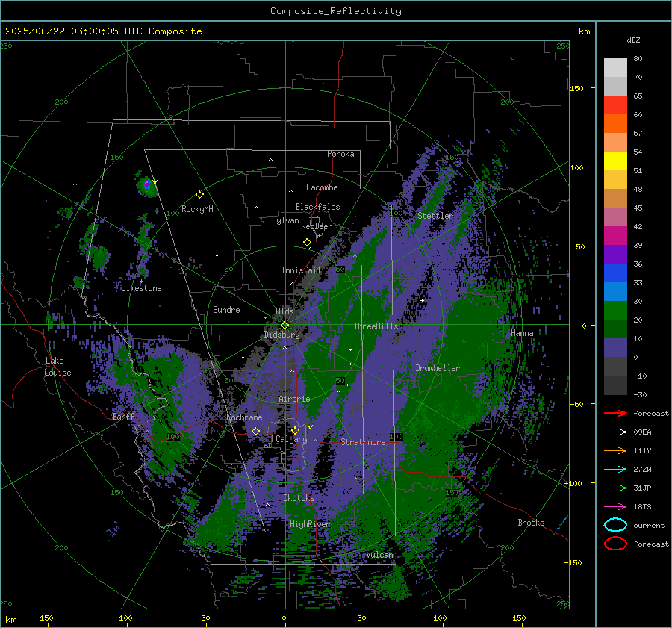Click the Calgary city label
The height and width of the screenshot is (628, 672).
pos(291,439)
